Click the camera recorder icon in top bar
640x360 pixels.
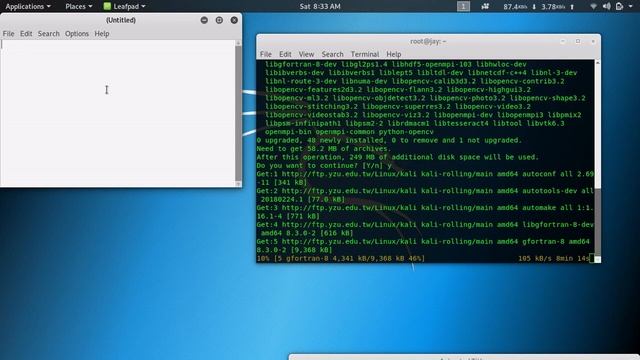click(x=485, y=6)
